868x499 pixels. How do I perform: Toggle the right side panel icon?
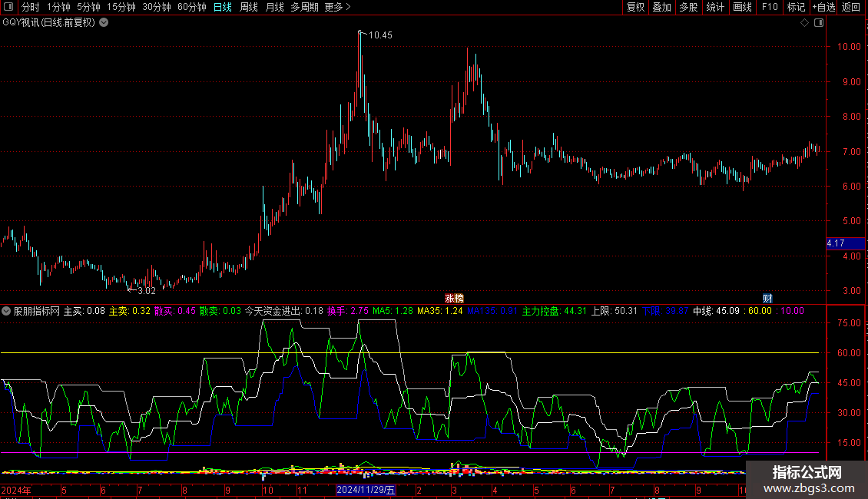(x=819, y=23)
